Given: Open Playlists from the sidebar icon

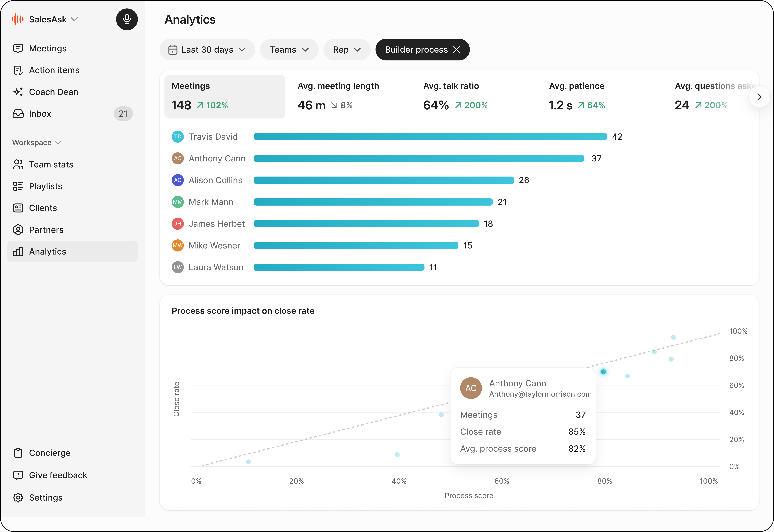Looking at the screenshot, I should pyautogui.click(x=18, y=186).
